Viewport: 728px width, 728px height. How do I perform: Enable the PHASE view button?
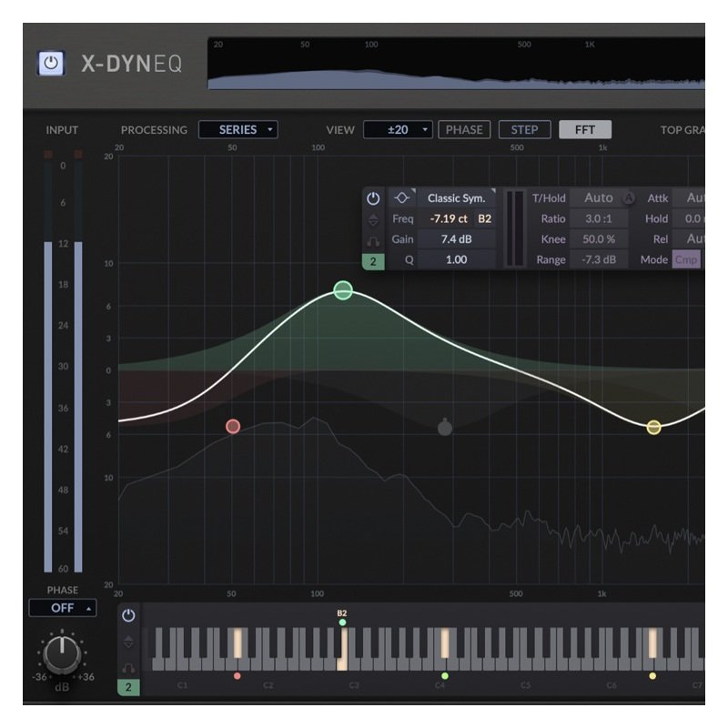464,129
